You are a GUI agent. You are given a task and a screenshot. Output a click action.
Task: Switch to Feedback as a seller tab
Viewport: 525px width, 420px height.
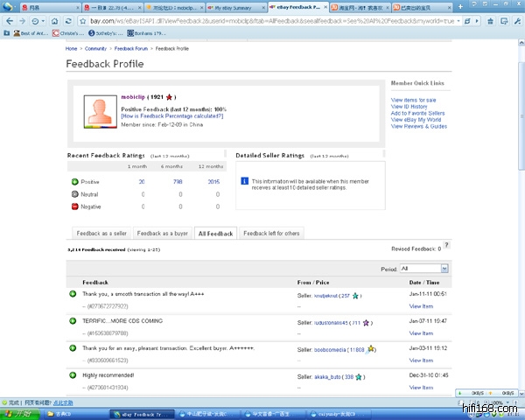[101, 234]
